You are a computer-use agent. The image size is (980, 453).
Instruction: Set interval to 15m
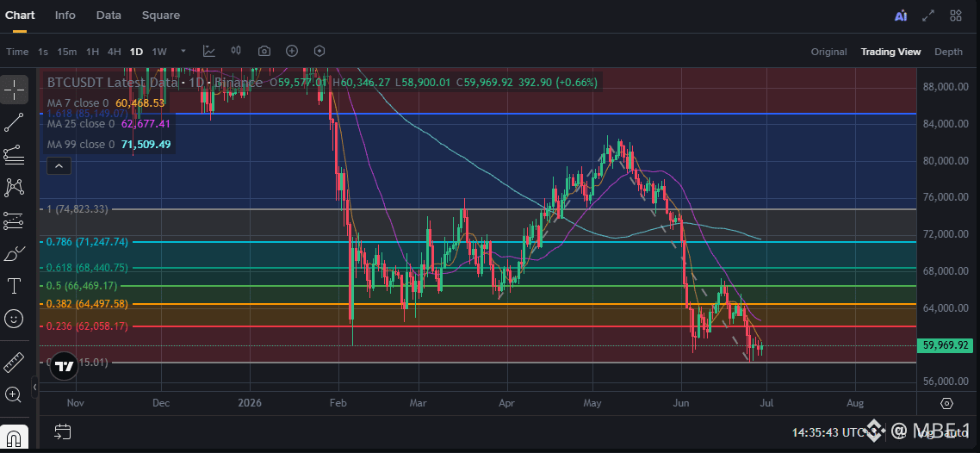coord(67,52)
